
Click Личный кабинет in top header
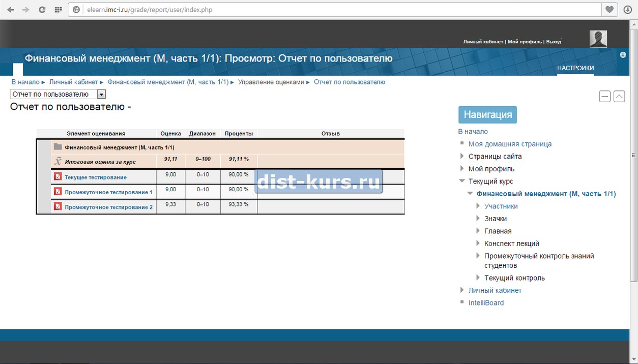click(483, 42)
